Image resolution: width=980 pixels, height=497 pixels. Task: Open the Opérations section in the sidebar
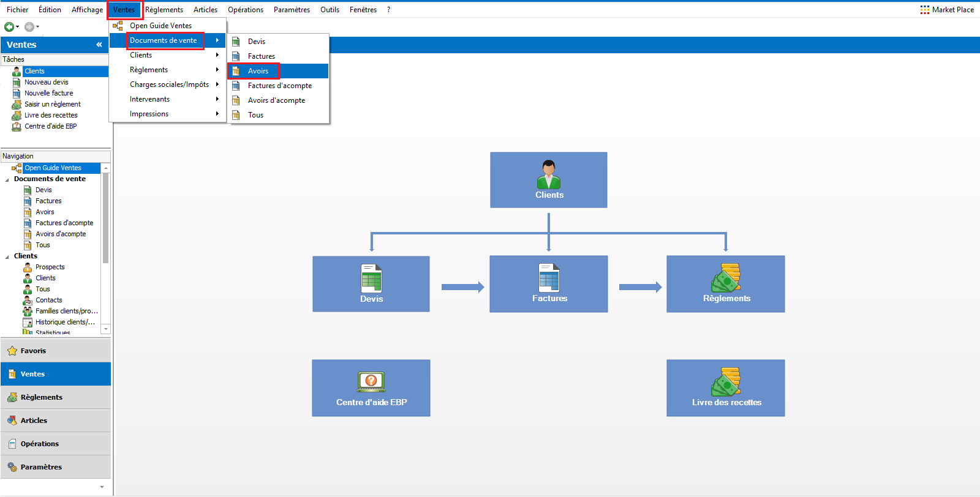(56, 444)
